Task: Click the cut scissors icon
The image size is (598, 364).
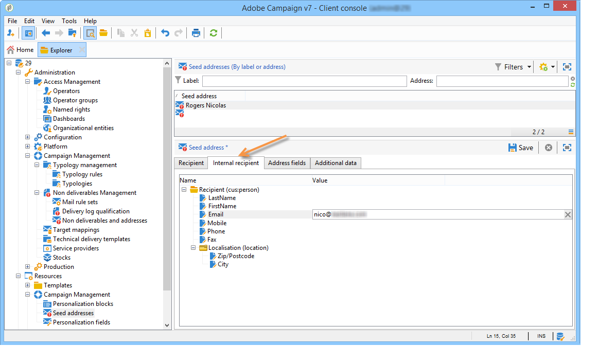Action: pyautogui.click(x=134, y=33)
